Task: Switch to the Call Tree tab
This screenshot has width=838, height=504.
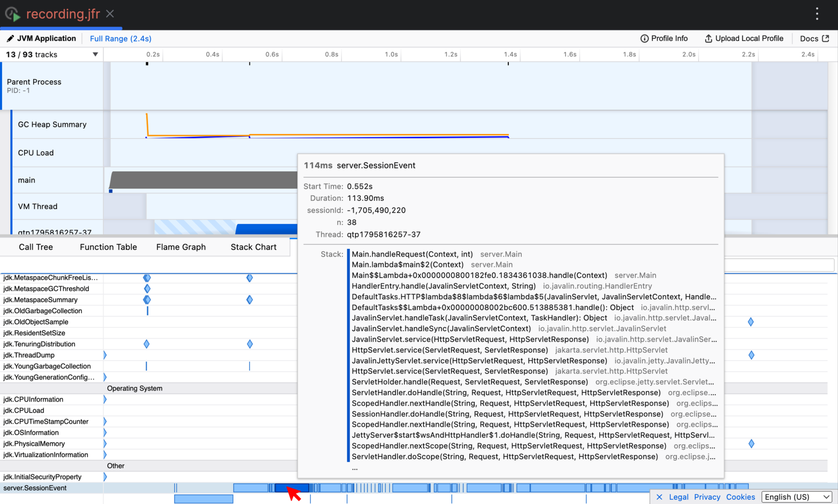Action: pyautogui.click(x=36, y=247)
